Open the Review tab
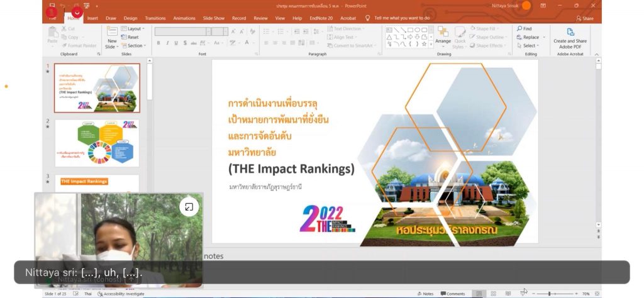The image size is (644, 298). 260,18
